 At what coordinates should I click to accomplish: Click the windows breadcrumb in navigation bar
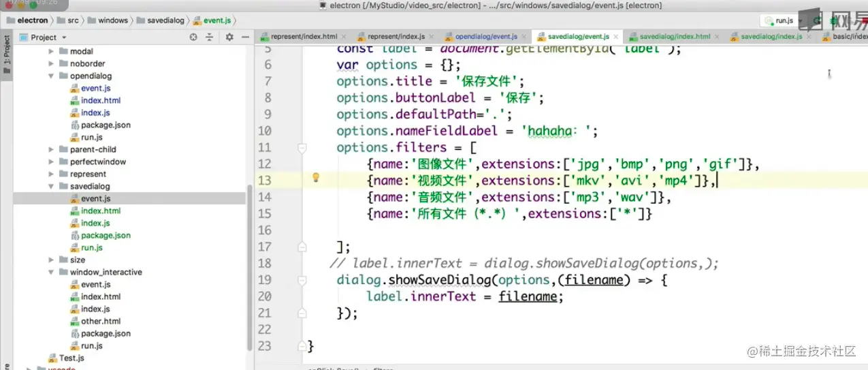point(107,20)
